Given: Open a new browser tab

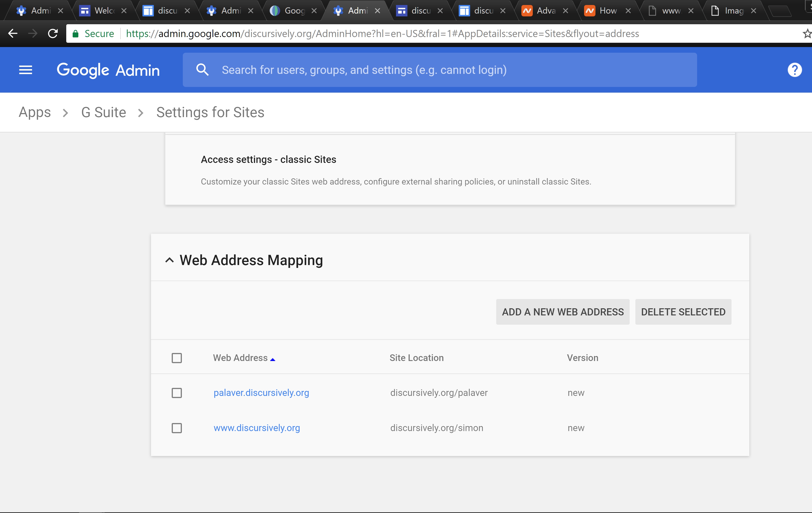Looking at the screenshot, I should pyautogui.click(x=780, y=11).
